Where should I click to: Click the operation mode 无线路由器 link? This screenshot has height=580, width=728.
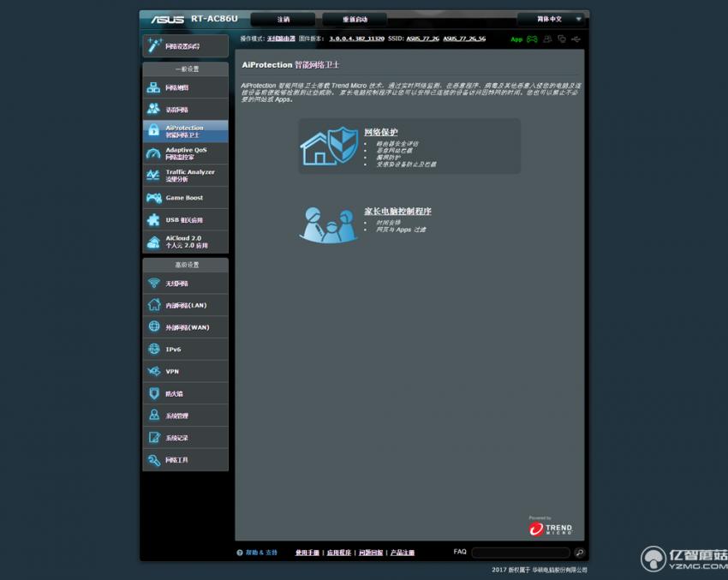tap(282, 39)
